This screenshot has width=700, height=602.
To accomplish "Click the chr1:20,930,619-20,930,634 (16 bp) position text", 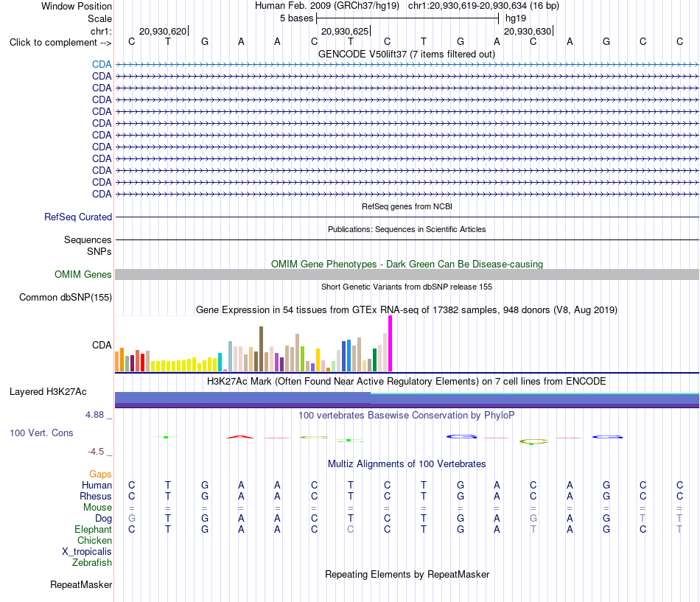I will [483, 6].
